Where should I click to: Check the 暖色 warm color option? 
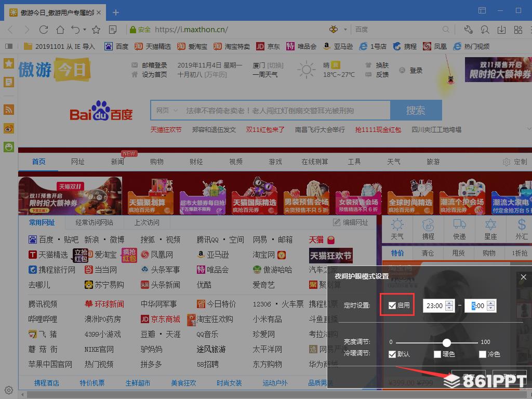(x=437, y=354)
